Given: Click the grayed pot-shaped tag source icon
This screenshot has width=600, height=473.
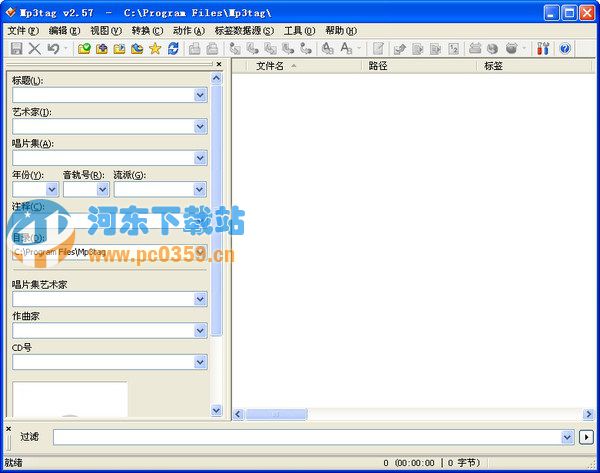Looking at the screenshot, I should tap(512, 49).
